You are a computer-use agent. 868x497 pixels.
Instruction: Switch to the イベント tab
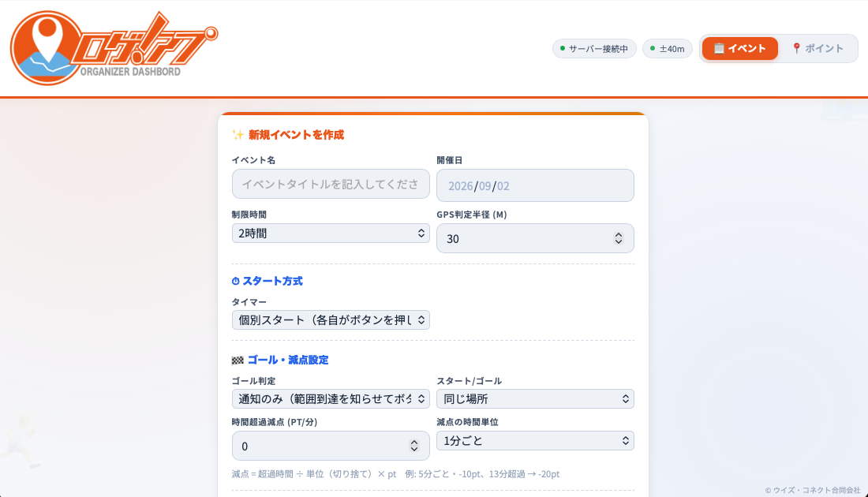[740, 49]
